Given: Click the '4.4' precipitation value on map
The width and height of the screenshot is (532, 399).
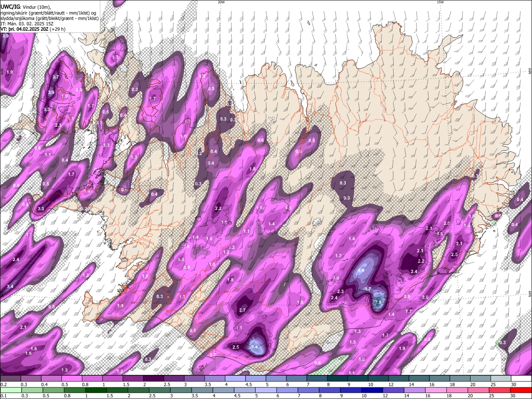Looking at the screenshot, I should [361, 270].
